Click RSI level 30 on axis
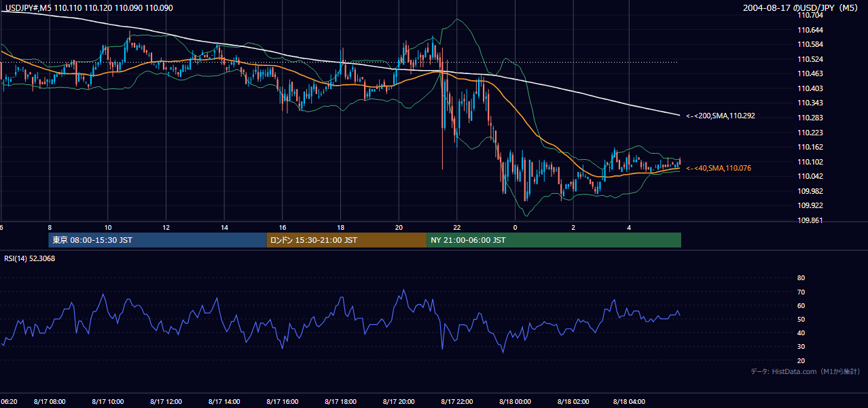Screen dimensions: 868x408 click(801, 346)
